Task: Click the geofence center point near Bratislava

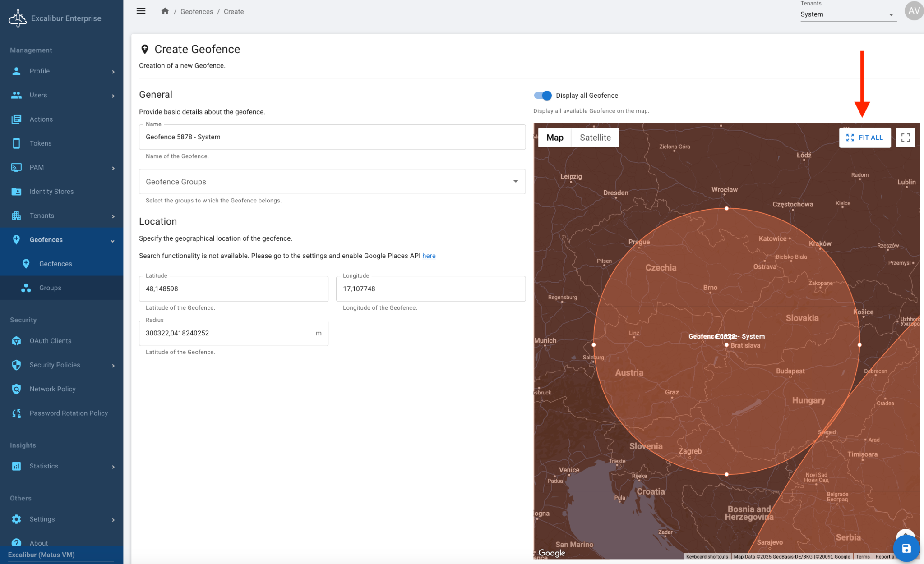Action: point(726,345)
